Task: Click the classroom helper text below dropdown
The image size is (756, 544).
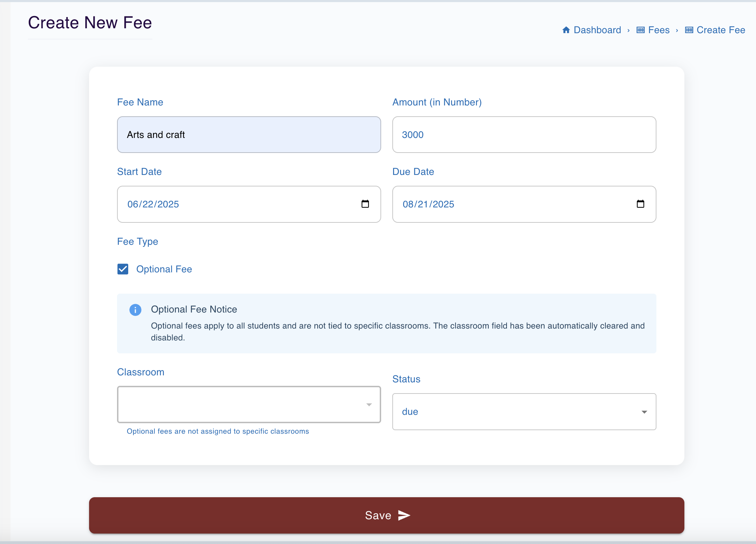Action: coord(218,431)
